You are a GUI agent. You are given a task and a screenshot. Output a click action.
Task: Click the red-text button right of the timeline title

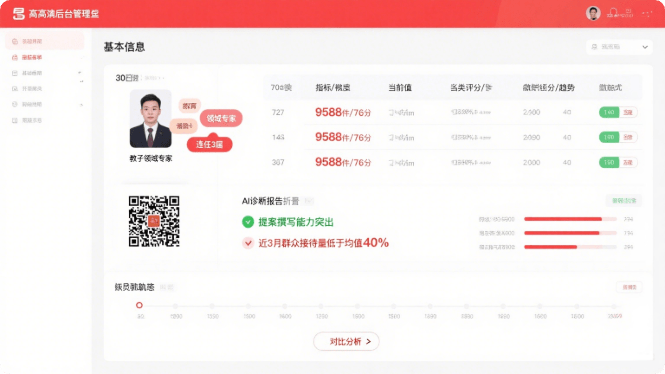pyautogui.click(x=629, y=287)
